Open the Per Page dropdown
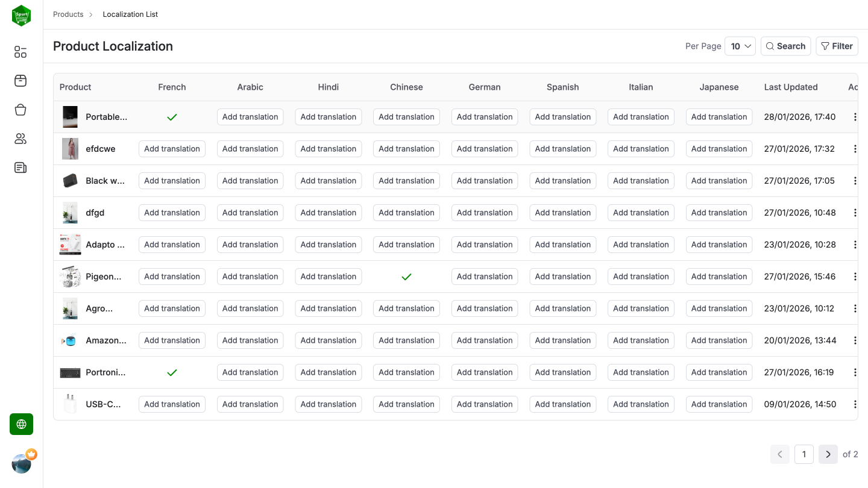This screenshot has height=488, width=868. coord(740,46)
